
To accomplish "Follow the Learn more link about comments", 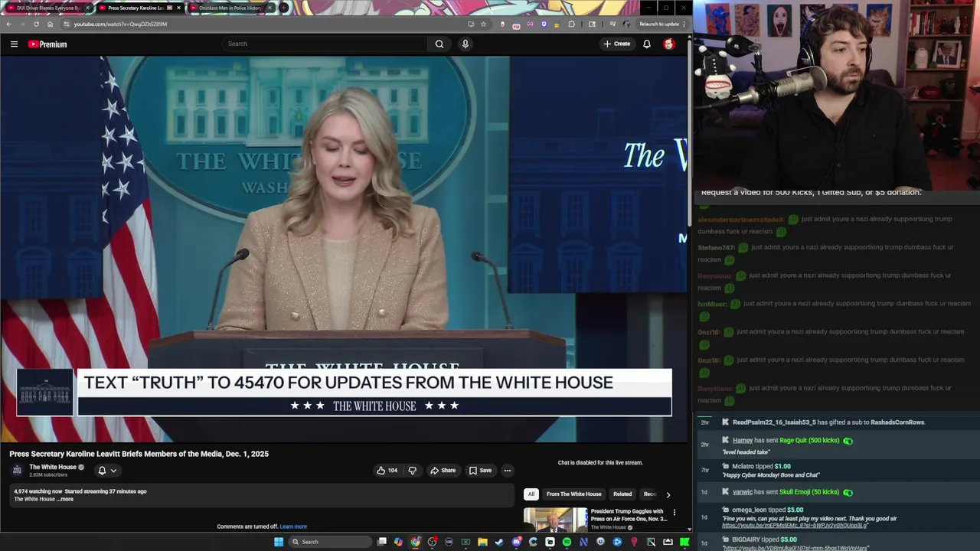I will pyautogui.click(x=293, y=527).
